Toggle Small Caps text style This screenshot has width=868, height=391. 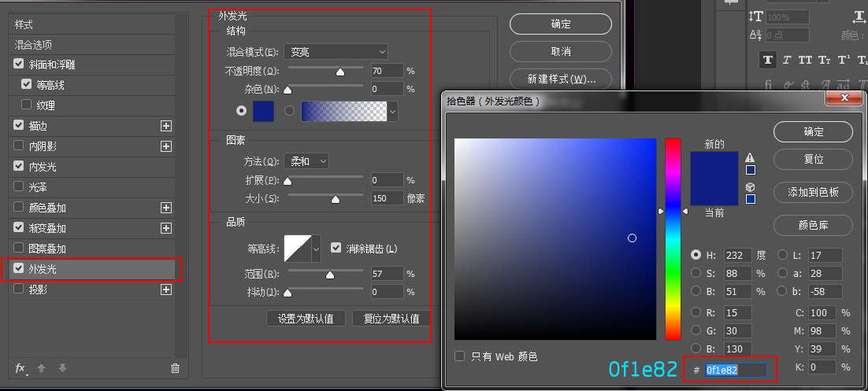(x=824, y=60)
